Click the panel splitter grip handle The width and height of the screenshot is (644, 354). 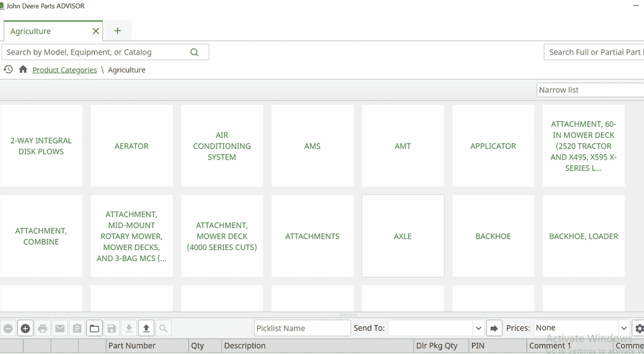(x=348, y=315)
